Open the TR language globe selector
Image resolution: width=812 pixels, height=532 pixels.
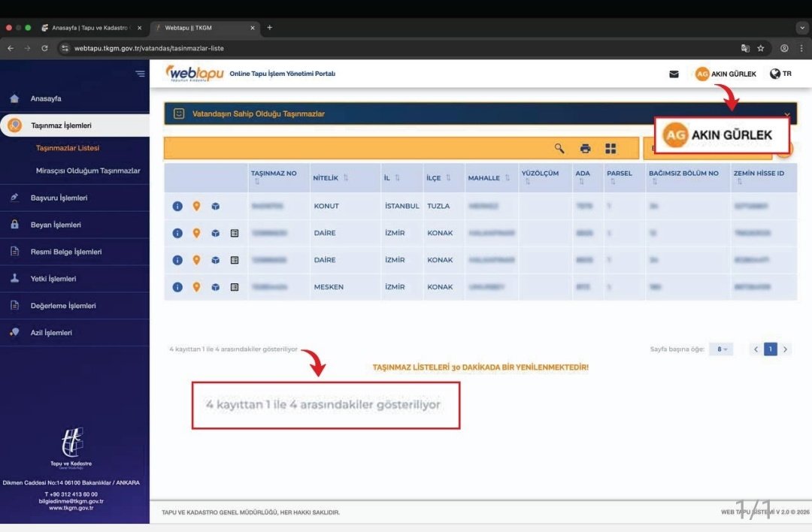[x=780, y=74]
